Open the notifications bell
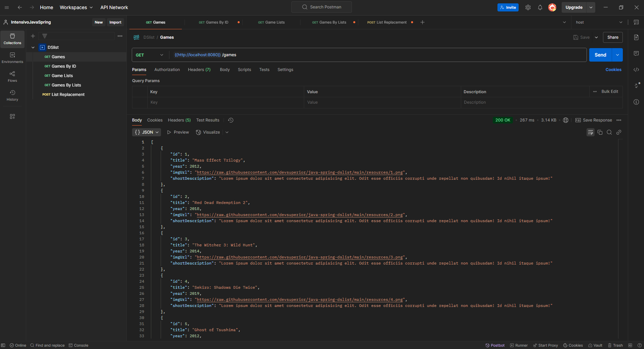 (x=540, y=7)
